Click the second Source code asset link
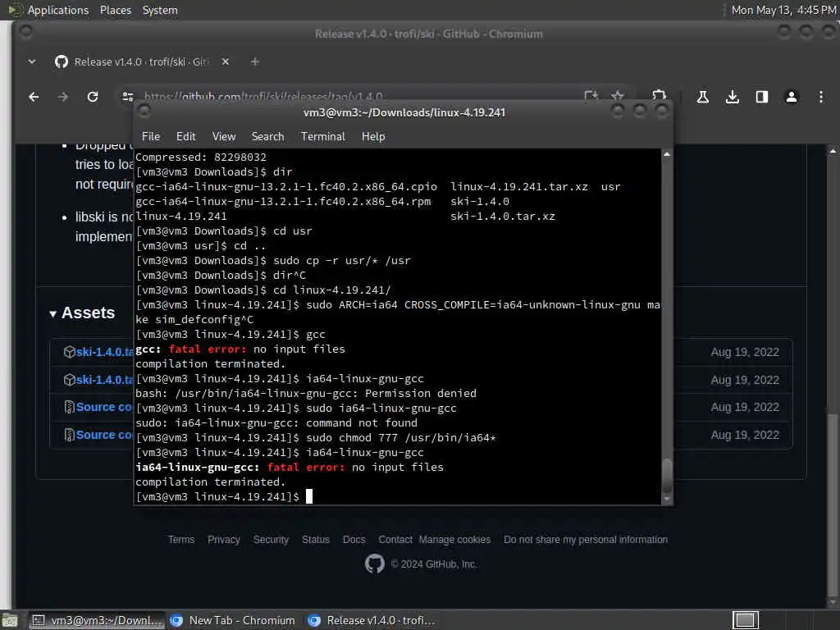Screen dimensions: 840x630 tap(104, 435)
